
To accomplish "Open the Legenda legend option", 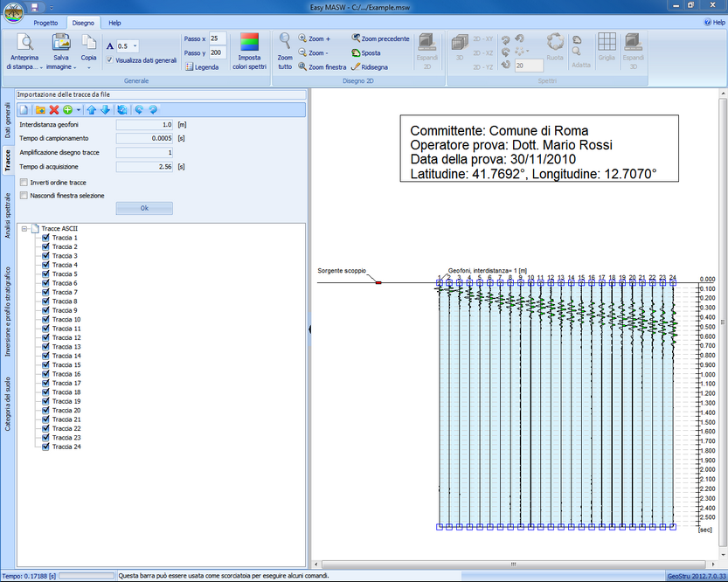I will [202, 67].
